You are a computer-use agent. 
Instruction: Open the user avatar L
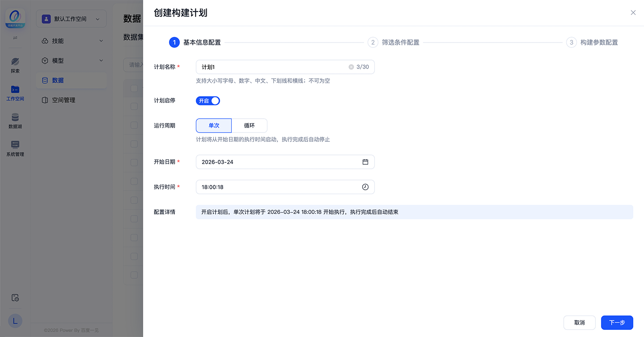point(15,320)
